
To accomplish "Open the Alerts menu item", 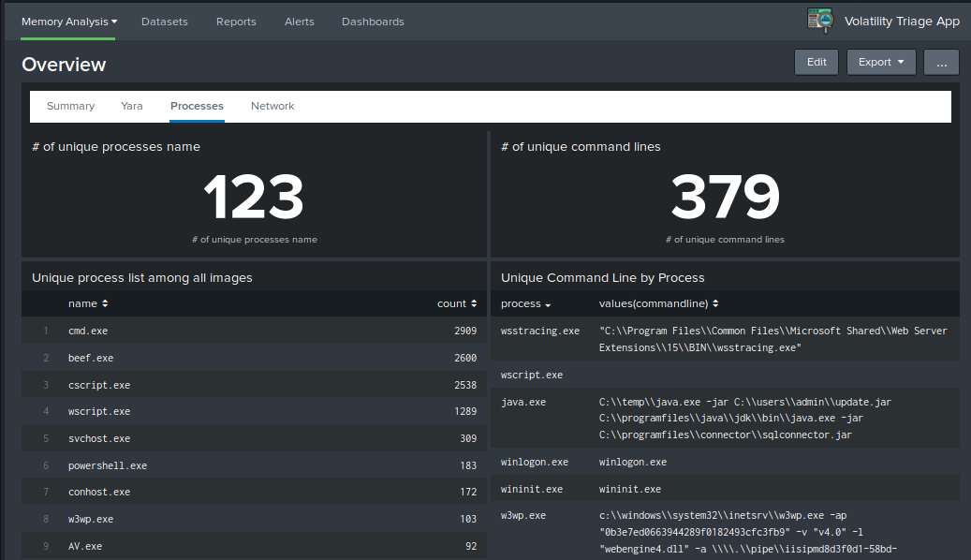I will point(299,22).
